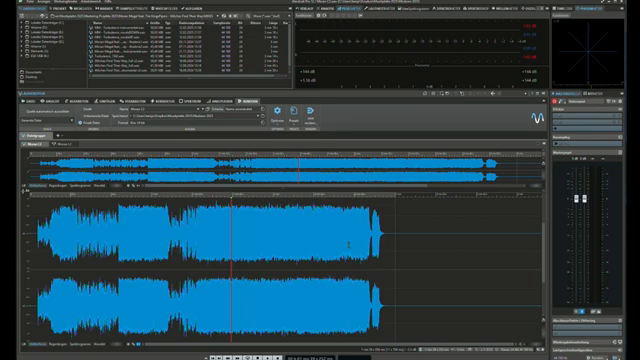Open the Ansicht tab

pyautogui.click(x=50, y=101)
